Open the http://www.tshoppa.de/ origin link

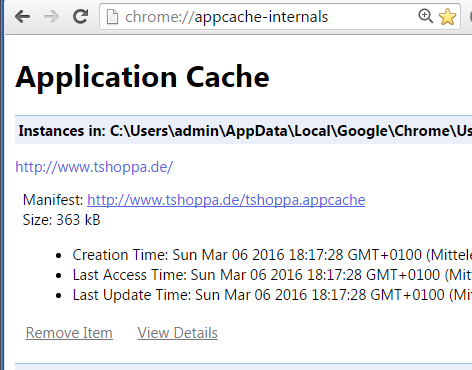tap(94, 167)
